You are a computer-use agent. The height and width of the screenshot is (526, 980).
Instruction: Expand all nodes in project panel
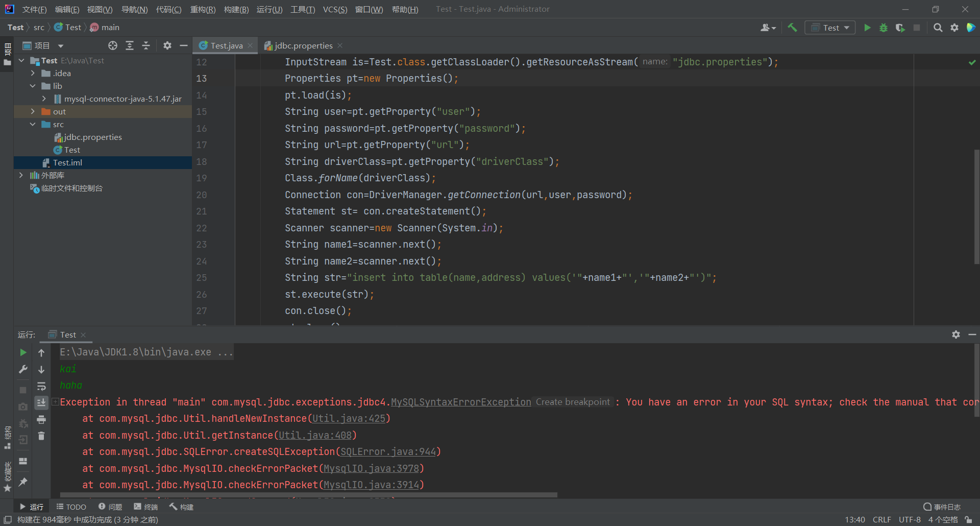[130, 45]
